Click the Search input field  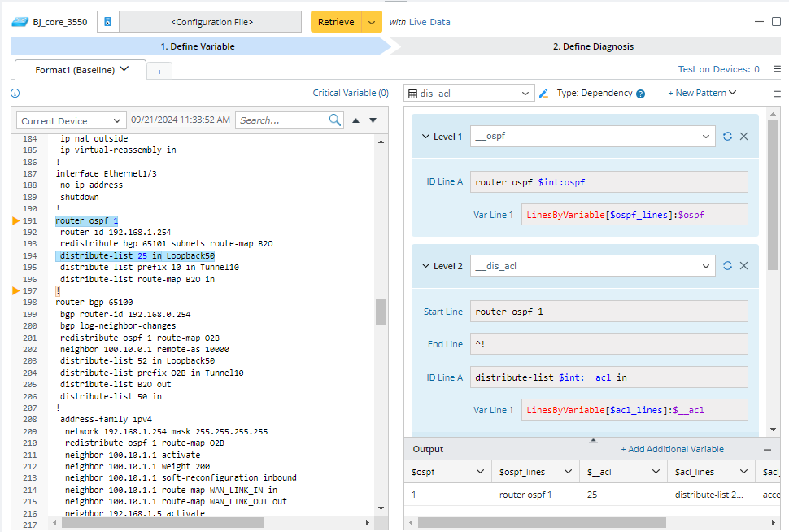tap(281, 120)
